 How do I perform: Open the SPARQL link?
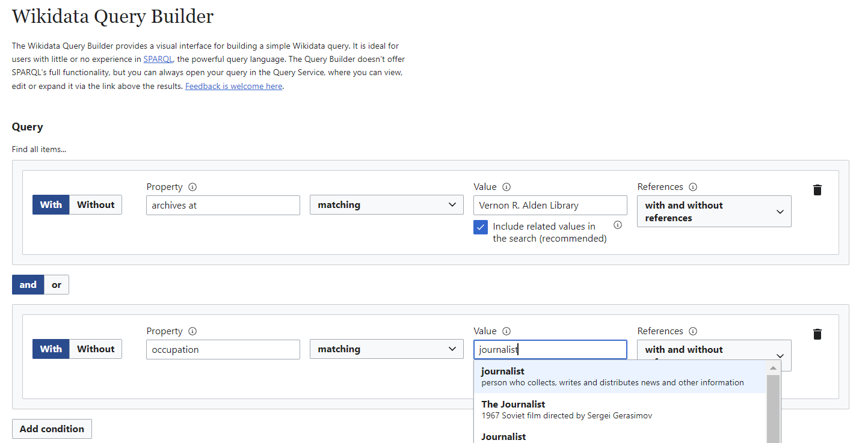point(158,59)
